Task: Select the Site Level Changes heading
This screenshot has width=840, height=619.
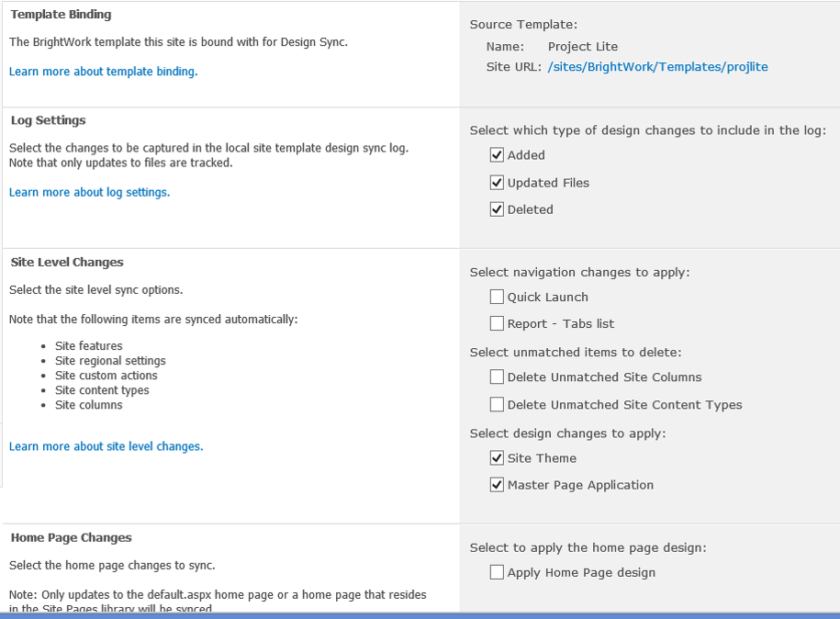Action: (67, 263)
